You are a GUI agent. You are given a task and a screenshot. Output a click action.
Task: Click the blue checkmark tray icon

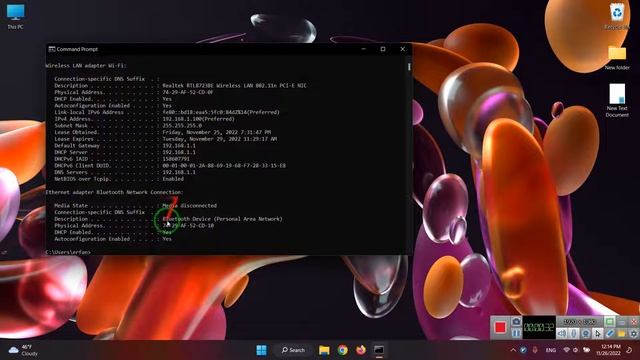pyautogui.click(x=523, y=350)
